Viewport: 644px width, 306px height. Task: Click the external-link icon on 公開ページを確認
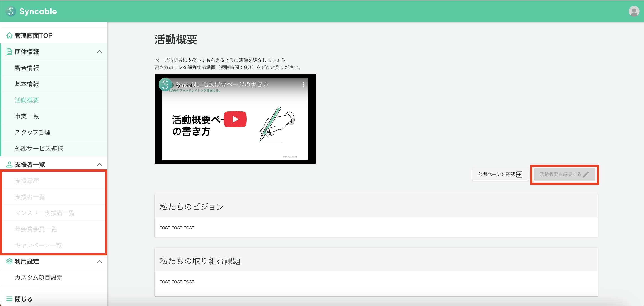pos(519,174)
